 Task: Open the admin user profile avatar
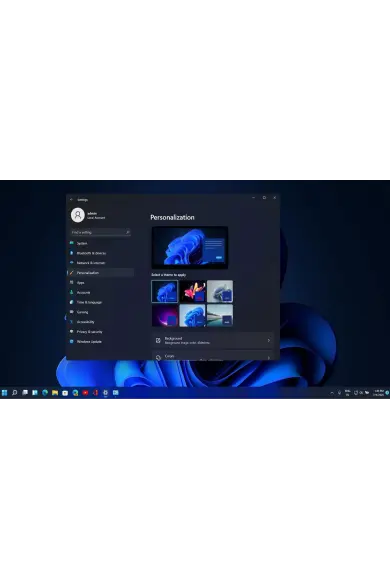point(78,215)
